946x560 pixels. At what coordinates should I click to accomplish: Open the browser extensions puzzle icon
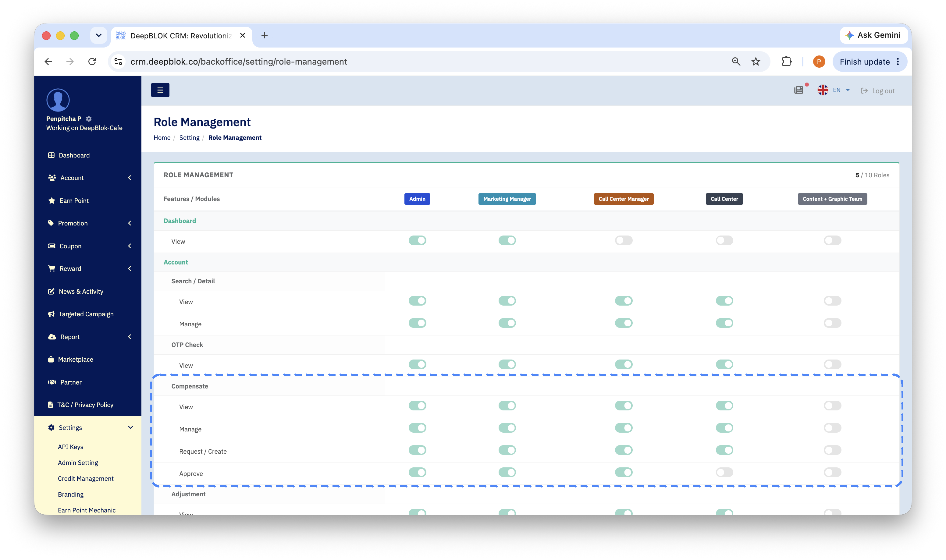coord(786,62)
